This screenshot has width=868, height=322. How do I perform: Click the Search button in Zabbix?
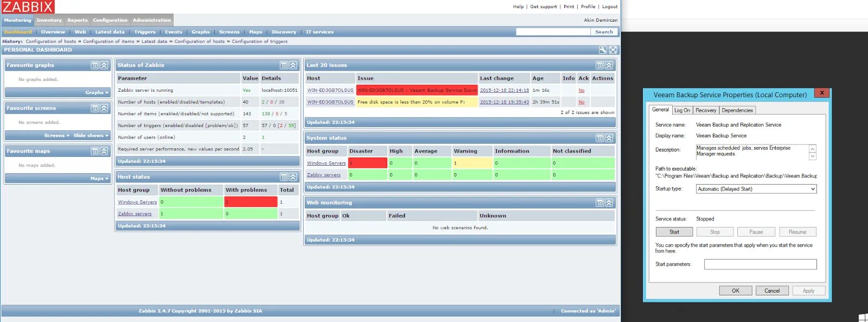point(604,32)
